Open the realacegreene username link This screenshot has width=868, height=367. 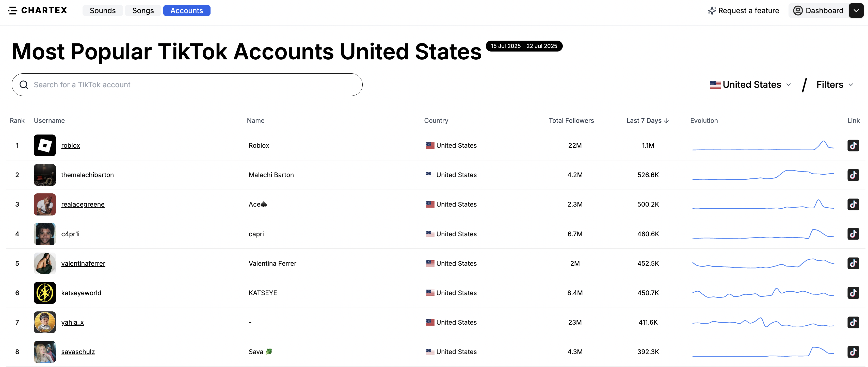[83, 204]
